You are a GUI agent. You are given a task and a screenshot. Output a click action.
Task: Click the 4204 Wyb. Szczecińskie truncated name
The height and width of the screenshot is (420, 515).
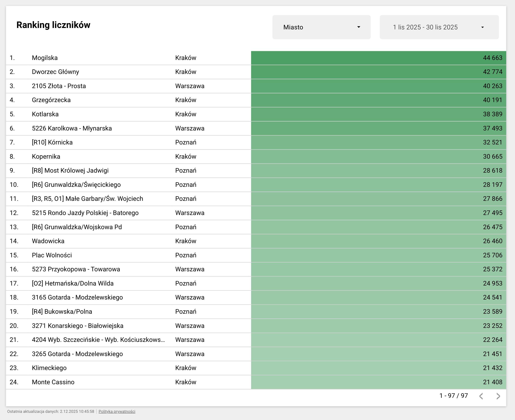coord(98,340)
